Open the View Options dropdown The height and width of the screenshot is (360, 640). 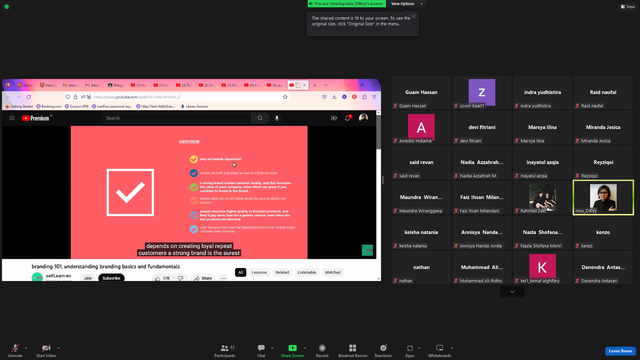407,4
